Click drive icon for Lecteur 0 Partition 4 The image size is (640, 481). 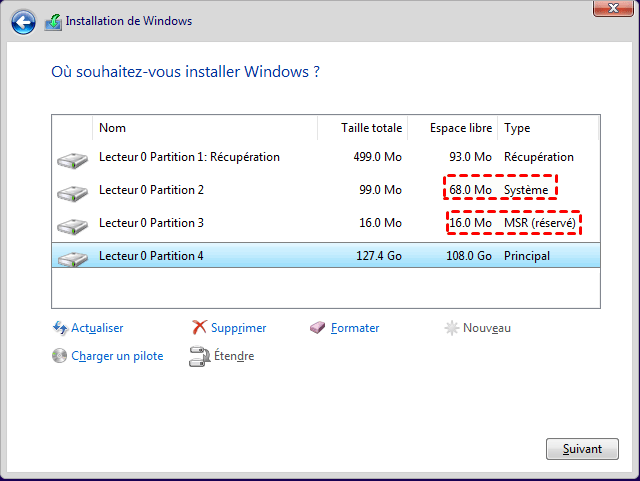(x=72, y=259)
